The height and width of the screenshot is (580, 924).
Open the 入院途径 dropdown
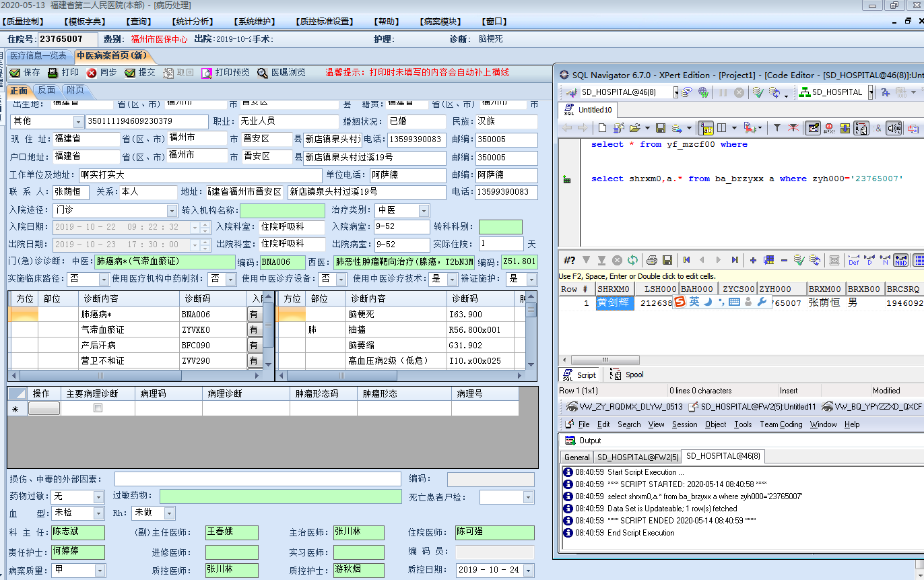(x=172, y=210)
